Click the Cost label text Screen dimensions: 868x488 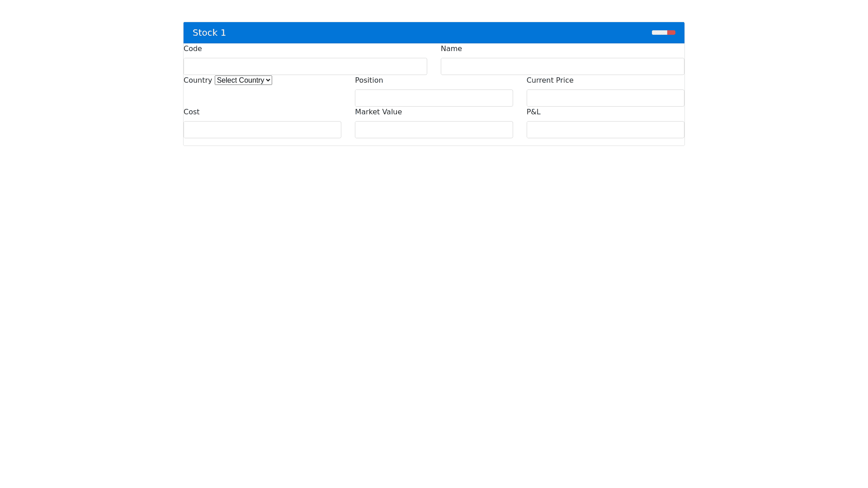pos(191,112)
